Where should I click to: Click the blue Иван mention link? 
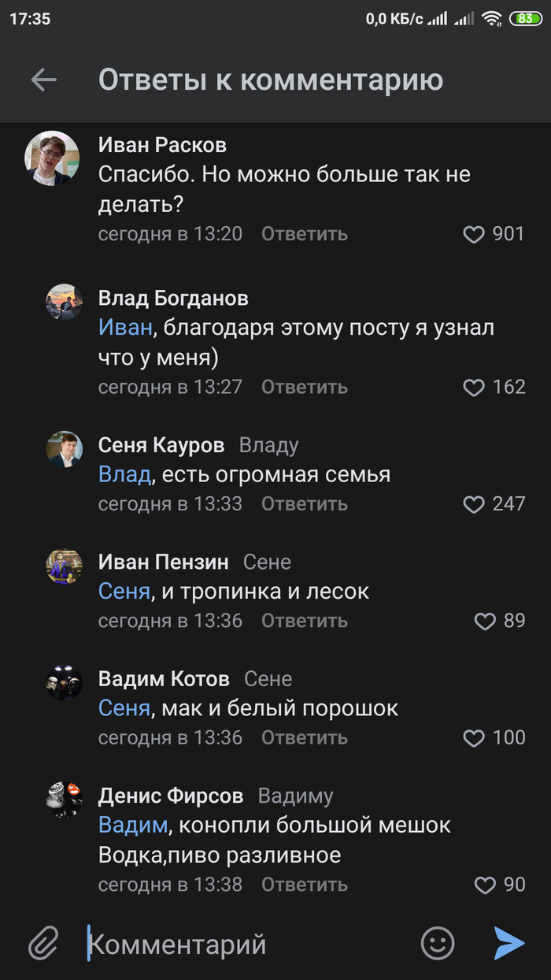click(125, 328)
